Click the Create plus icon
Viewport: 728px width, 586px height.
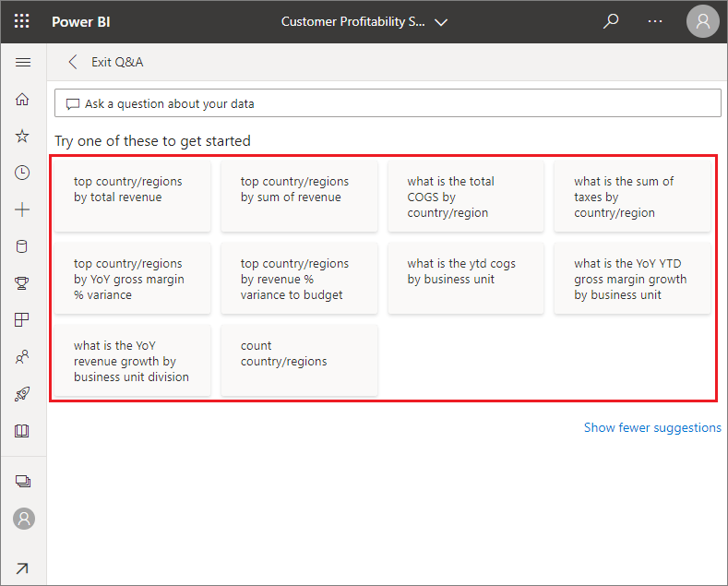coord(23,209)
